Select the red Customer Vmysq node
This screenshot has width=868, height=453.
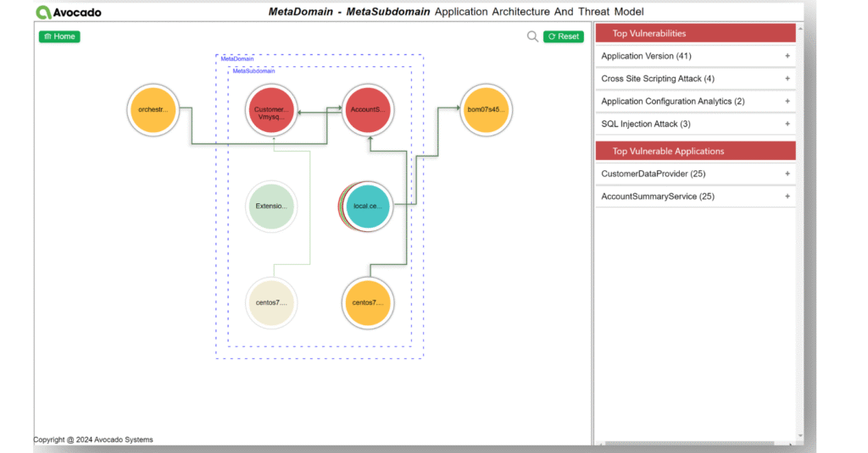coord(273,110)
